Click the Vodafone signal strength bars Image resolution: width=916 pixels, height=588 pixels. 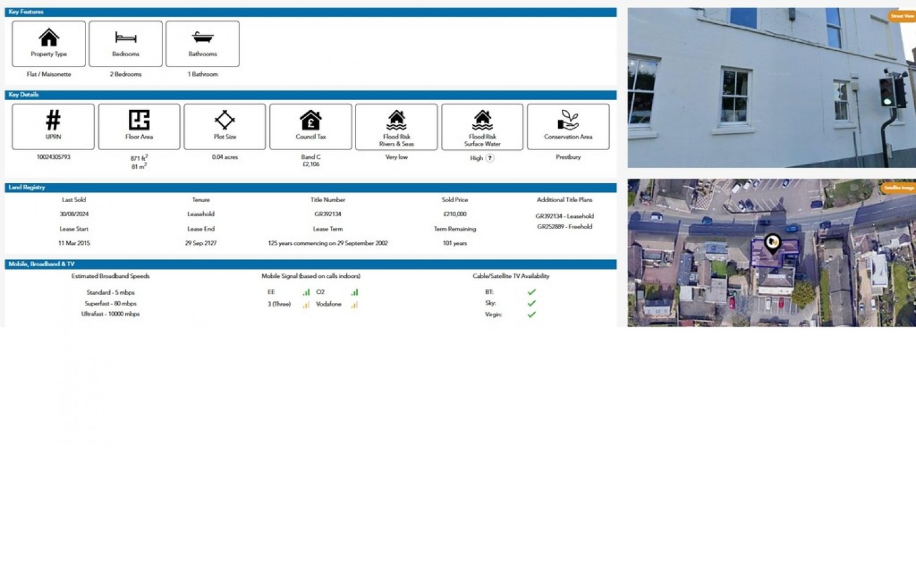coord(354,304)
